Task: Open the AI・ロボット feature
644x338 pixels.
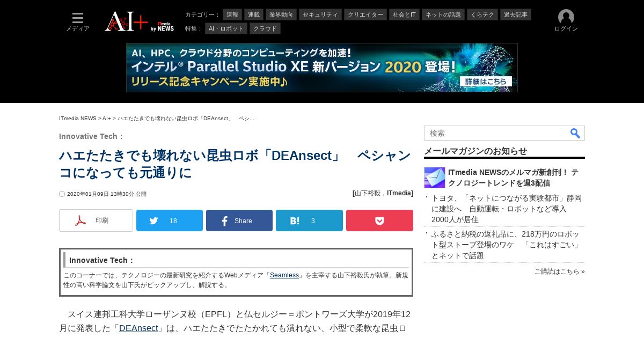Action: 226,28
